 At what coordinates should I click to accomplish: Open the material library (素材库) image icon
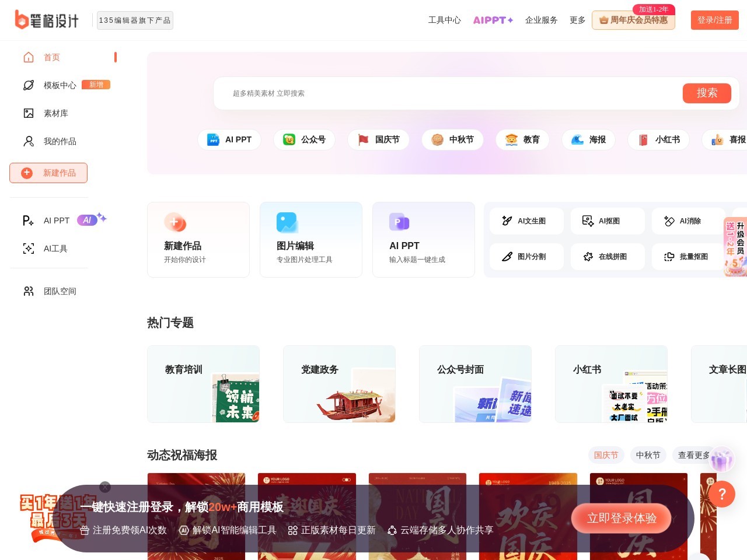coord(29,113)
